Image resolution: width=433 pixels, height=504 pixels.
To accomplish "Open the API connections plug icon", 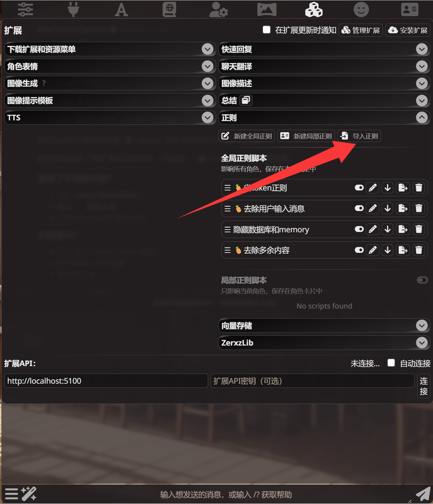I will [x=73, y=9].
